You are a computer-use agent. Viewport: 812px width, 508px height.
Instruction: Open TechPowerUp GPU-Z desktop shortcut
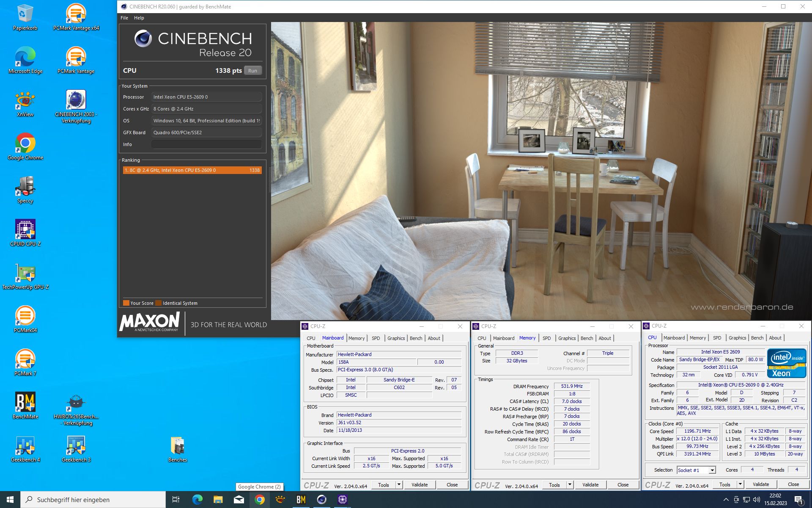(x=25, y=276)
